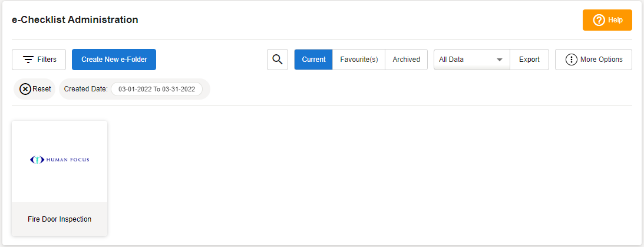644x247 pixels.
Task: Click the 03-01-2022 To 03-31-2022 date chip
Action: 157,89
